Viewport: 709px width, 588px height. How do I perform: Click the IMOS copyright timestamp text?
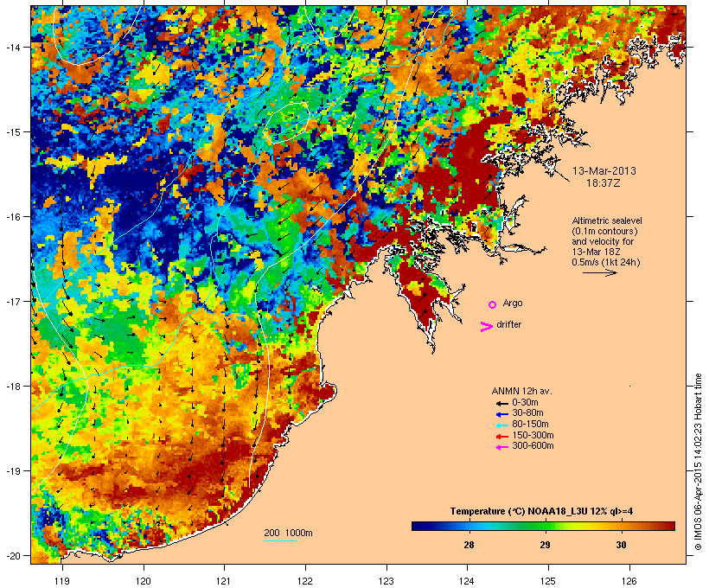coord(698,462)
